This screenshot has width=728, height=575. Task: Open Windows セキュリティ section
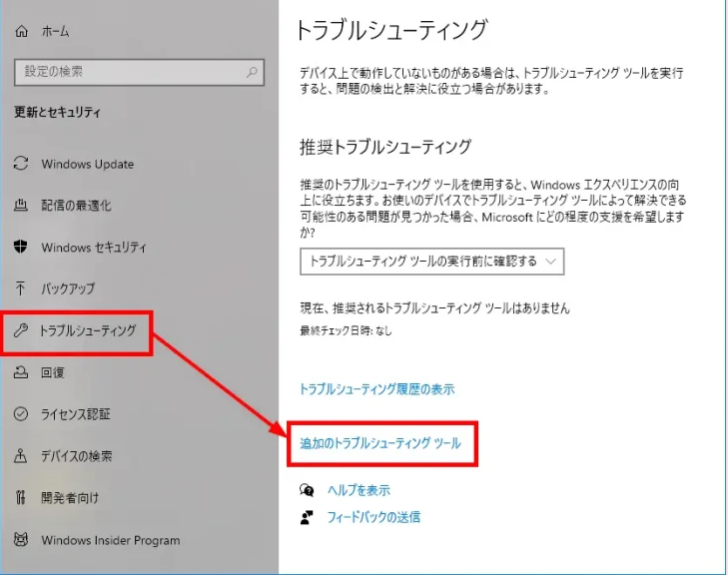tap(94, 247)
